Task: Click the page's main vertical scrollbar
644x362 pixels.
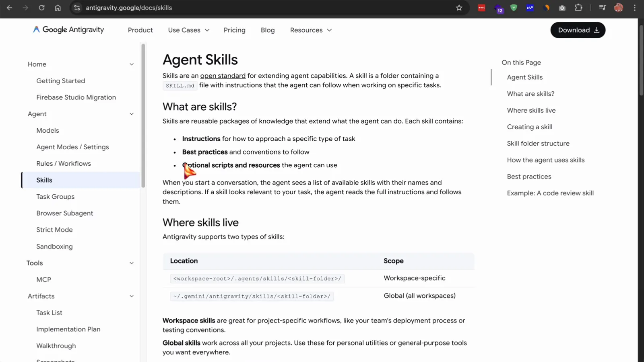Action: coord(641,60)
